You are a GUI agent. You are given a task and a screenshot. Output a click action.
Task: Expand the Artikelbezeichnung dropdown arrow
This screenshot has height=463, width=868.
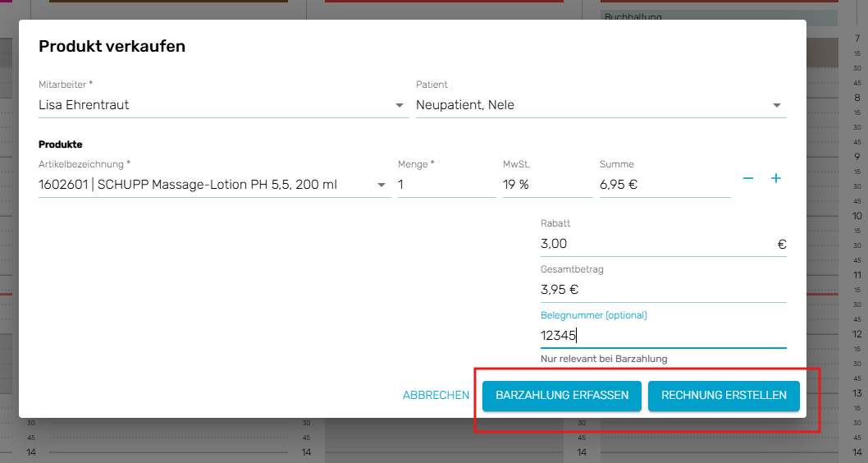tap(381, 185)
